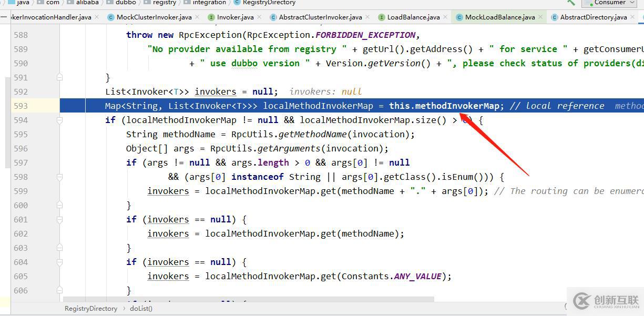Click the doList() breadcrumb at the bottom
The width and height of the screenshot is (644, 316).
(141, 309)
